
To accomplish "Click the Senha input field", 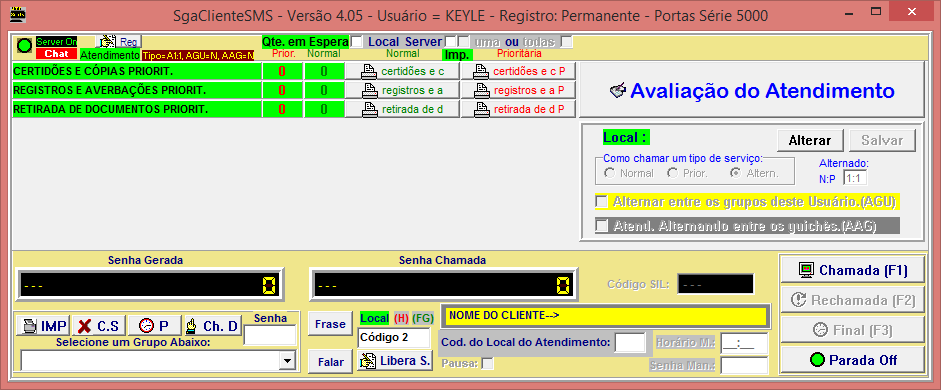I will (270, 335).
